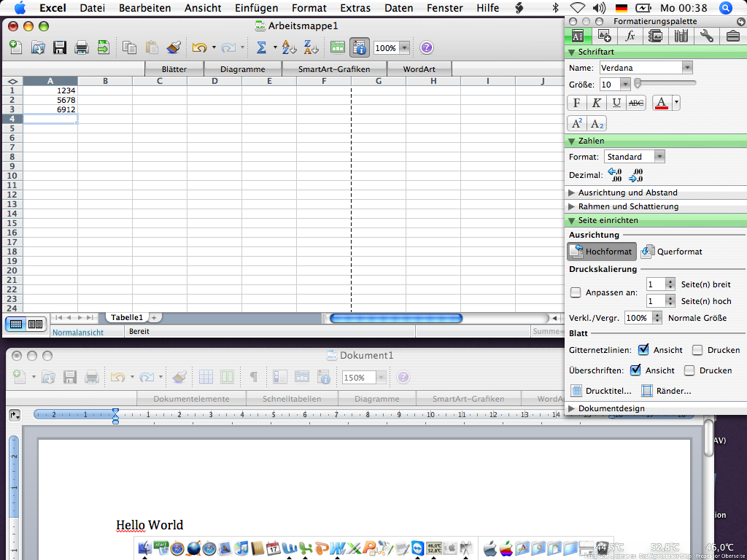Open the reference tools books tab

click(x=681, y=36)
